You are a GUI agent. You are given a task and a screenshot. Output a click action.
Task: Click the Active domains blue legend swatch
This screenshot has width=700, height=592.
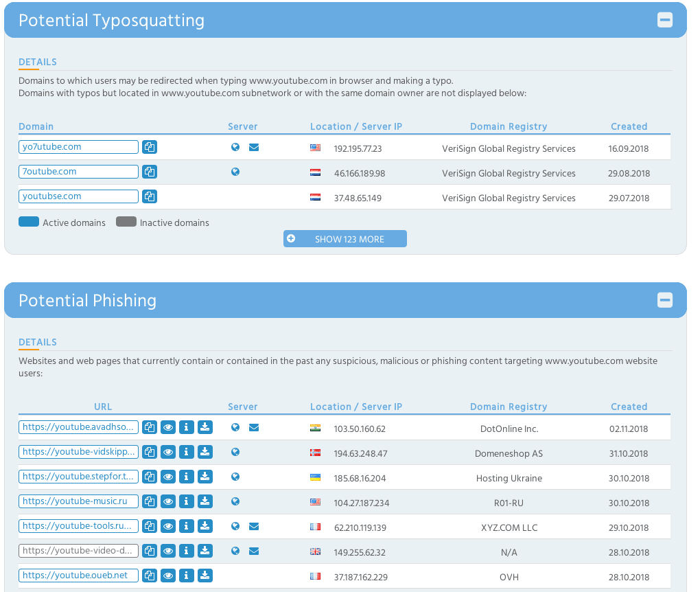pos(29,222)
